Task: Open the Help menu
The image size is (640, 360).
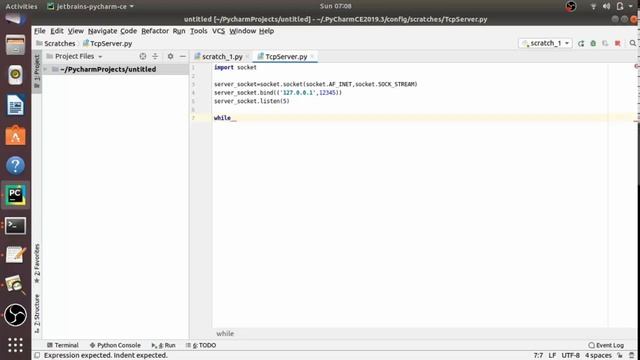Action: (x=266, y=31)
